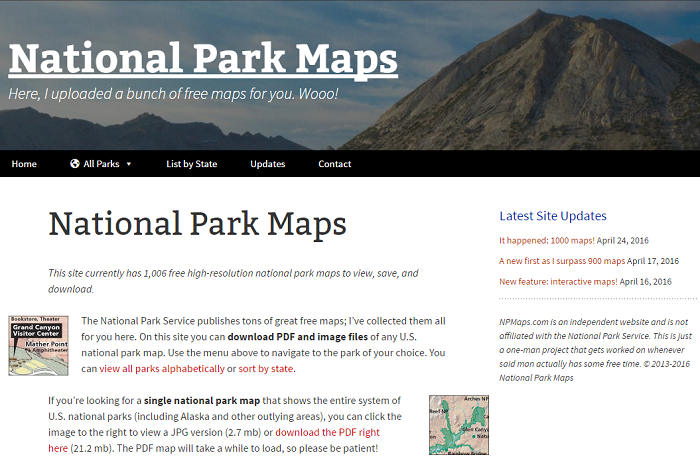
Task: Follow the 'sort by state' link
Action: (266, 369)
